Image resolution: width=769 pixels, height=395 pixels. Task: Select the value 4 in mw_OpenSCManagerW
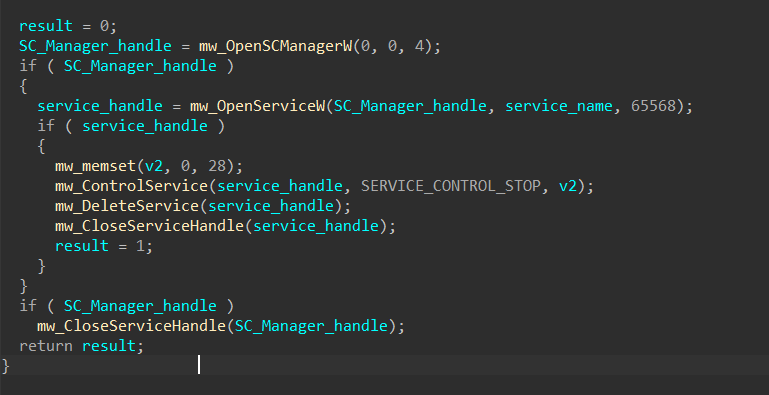coord(419,47)
